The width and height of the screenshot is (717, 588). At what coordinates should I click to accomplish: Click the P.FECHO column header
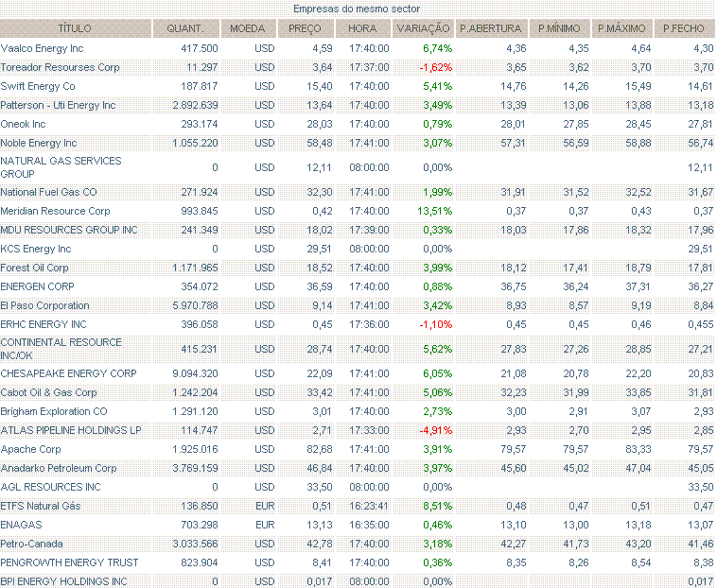(x=684, y=28)
